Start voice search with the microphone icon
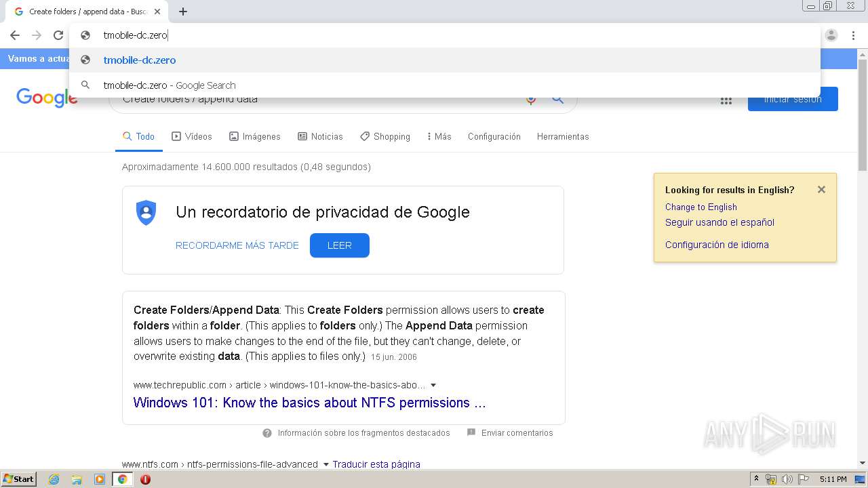This screenshot has width=868, height=488. pyautogui.click(x=531, y=99)
